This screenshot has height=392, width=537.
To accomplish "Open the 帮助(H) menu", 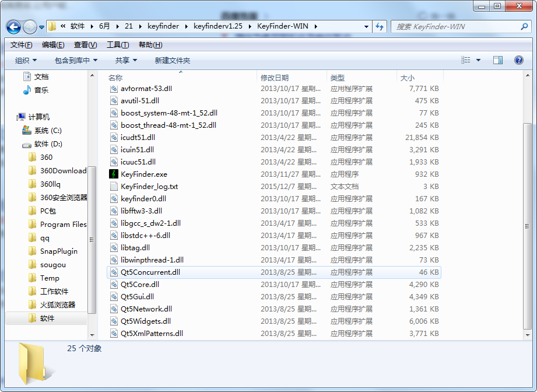I will click(150, 45).
